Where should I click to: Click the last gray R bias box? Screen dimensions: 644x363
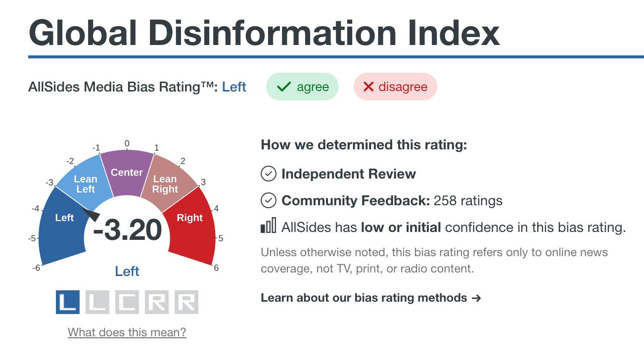[186, 302]
